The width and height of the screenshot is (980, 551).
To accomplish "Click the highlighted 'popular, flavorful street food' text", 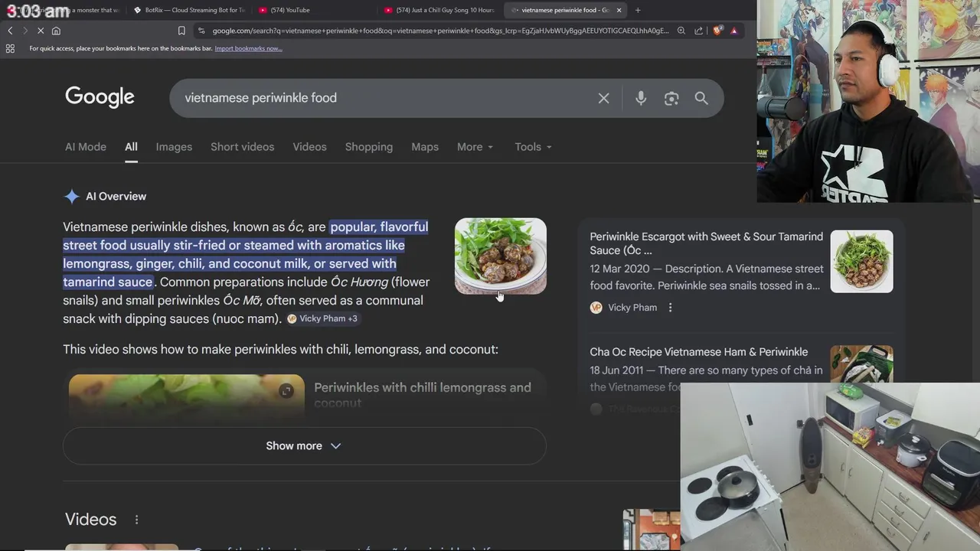I will click(x=245, y=254).
